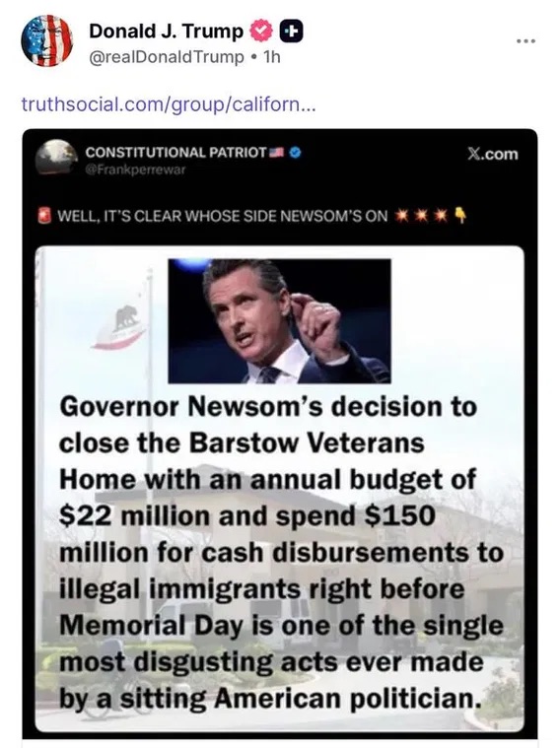Click the blue verified check on Constitutional Patriot
Screen dimensions: 560x748
pos(296,152)
